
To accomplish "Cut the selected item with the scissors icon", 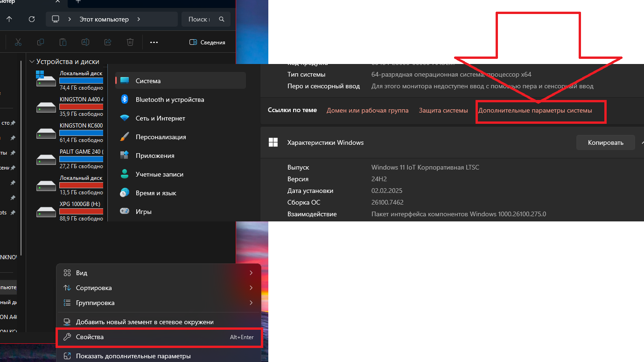I will coord(18,42).
